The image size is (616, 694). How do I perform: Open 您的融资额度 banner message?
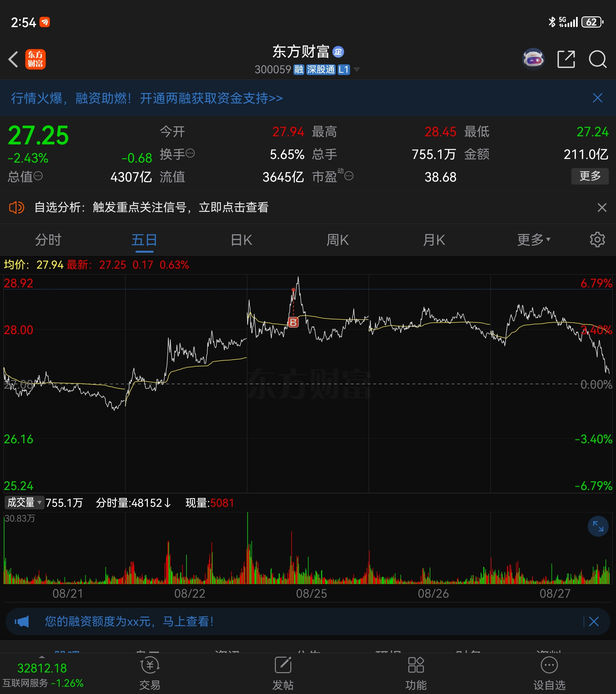click(129, 622)
